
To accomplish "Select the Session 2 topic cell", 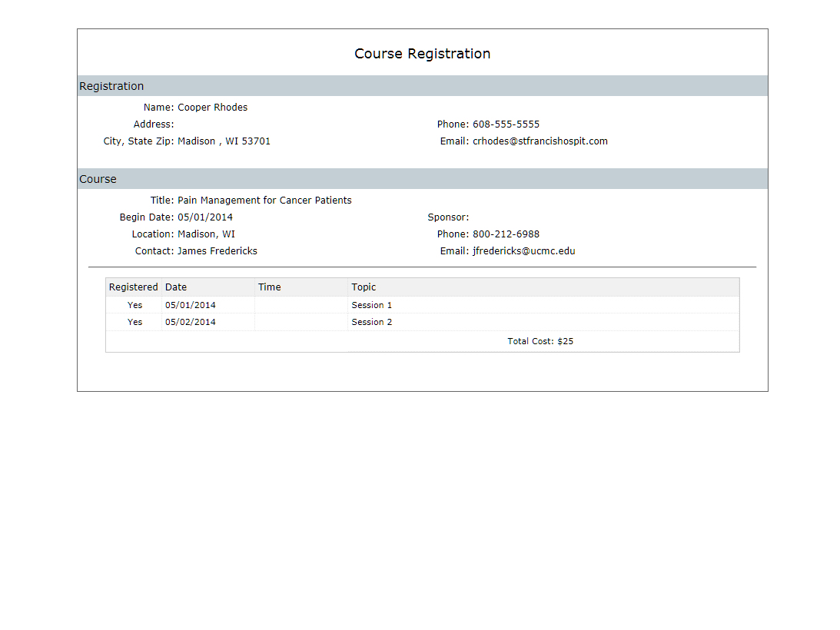I will click(x=372, y=322).
